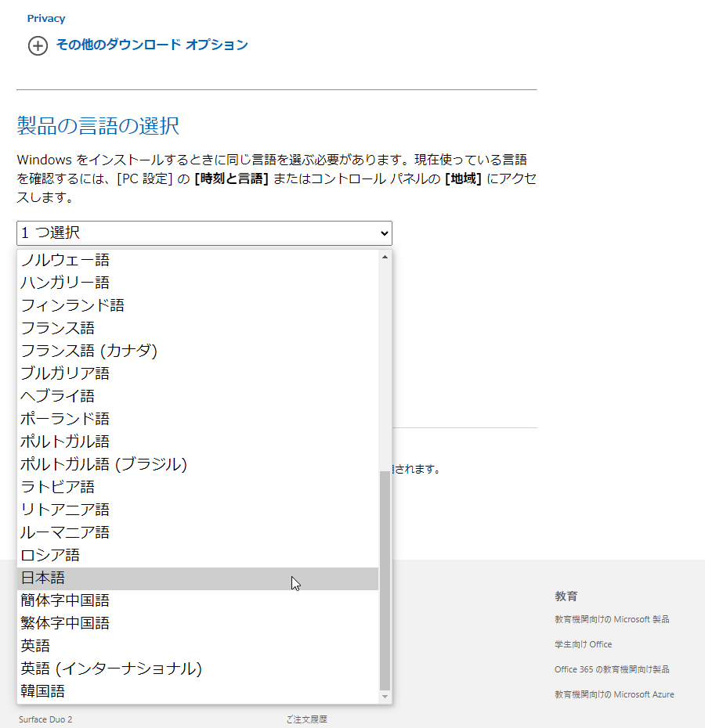Image resolution: width=705 pixels, height=728 pixels.
Task: Open 教育機関向けの Microsoft Azure link
Action: click(614, 694)
